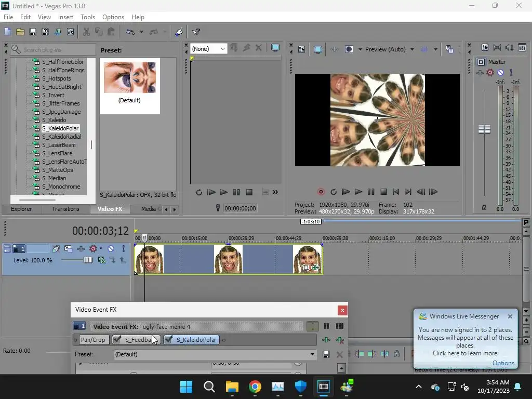Open the Insert menu
The width and height of the screenshot is (532, 399).
(x=65, y=17)
